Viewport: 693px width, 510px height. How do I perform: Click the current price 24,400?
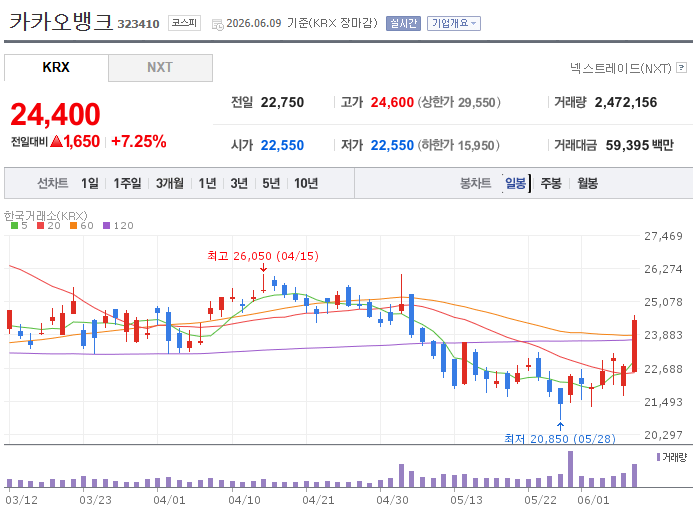click(56, 114)
